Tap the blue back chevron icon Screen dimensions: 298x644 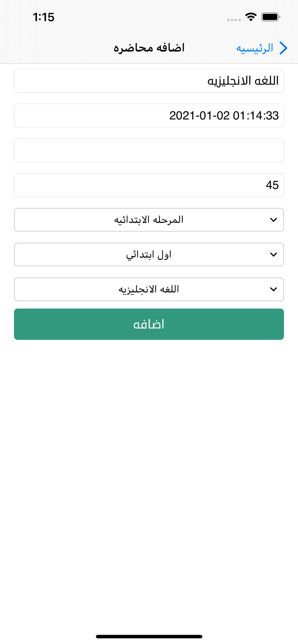click(283, 48)
